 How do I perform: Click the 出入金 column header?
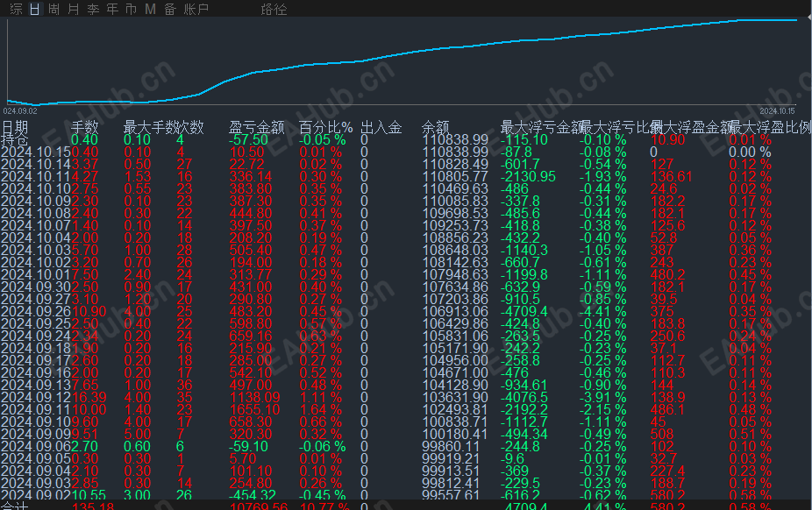(x=381, y=127)
